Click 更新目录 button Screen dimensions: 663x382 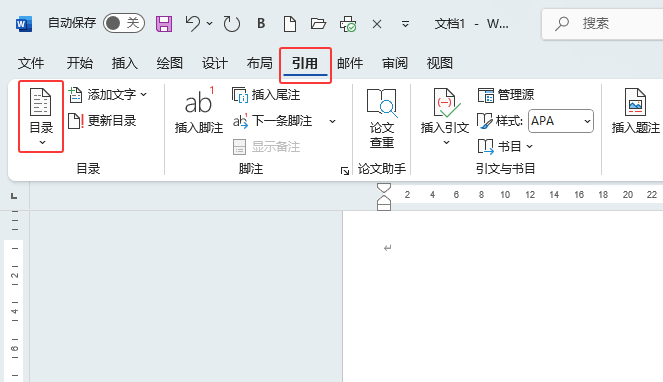tap(102, 121)
